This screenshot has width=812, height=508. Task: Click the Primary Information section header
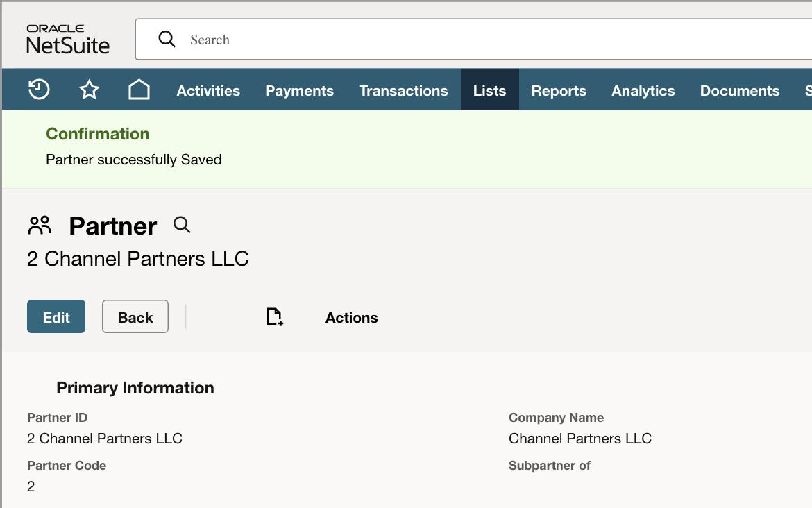(x=135, y=388)
